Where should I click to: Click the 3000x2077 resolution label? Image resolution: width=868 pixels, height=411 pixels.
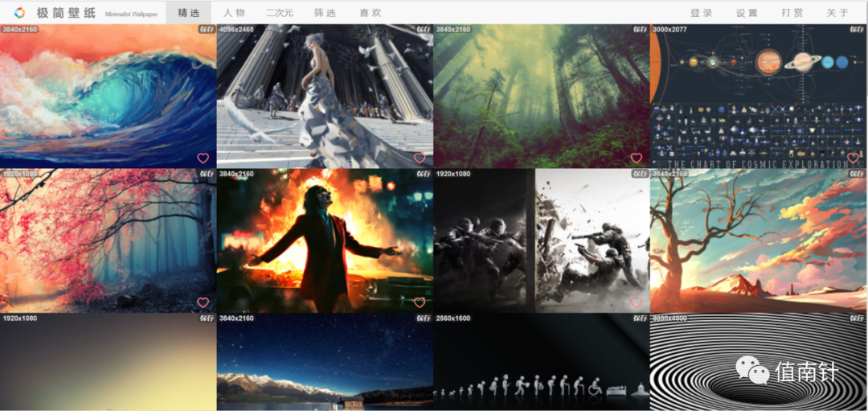pos(669,29)
